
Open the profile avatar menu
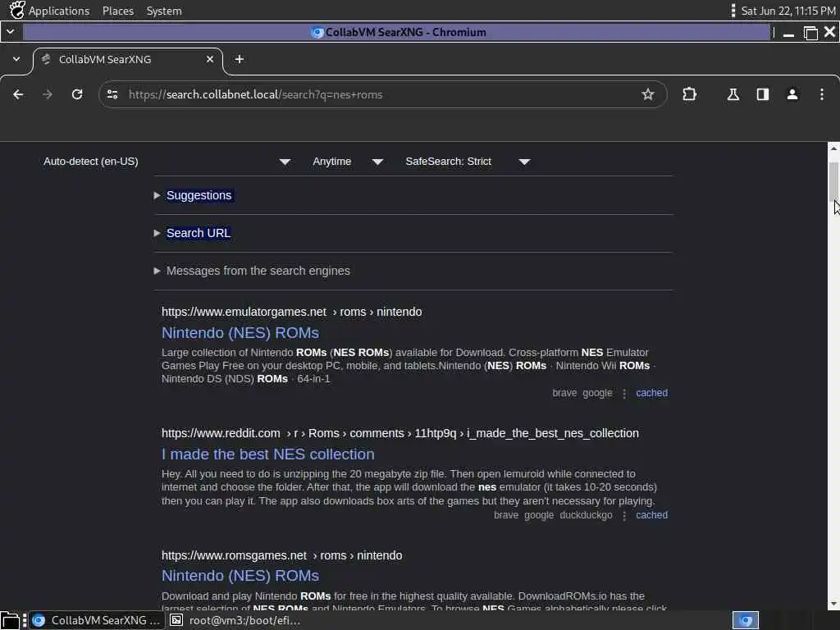792,95
